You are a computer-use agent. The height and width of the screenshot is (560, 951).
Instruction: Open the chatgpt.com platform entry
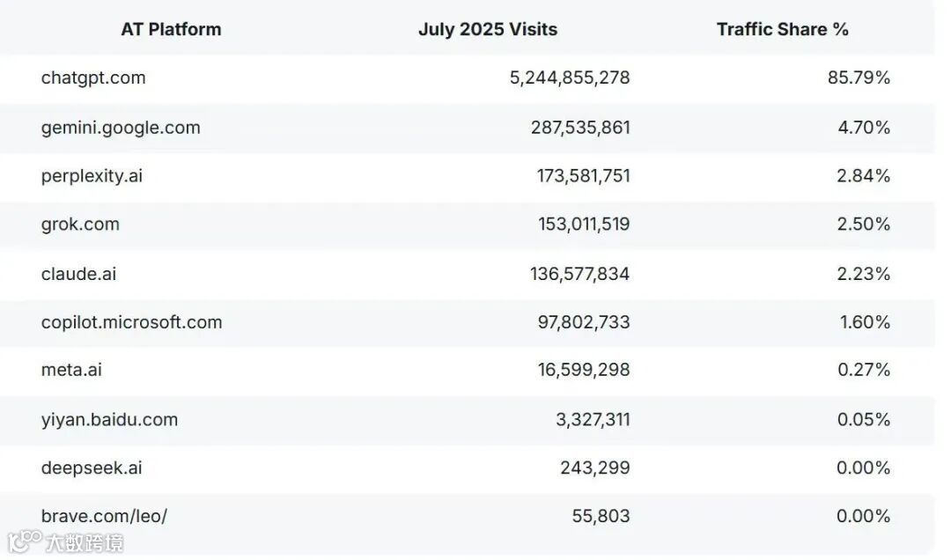coord(93,77)
